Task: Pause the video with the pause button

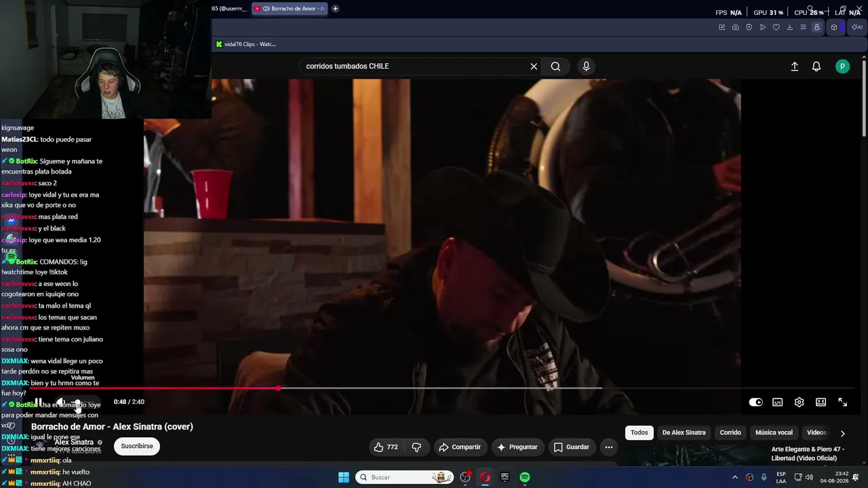Action: (39, 402)
